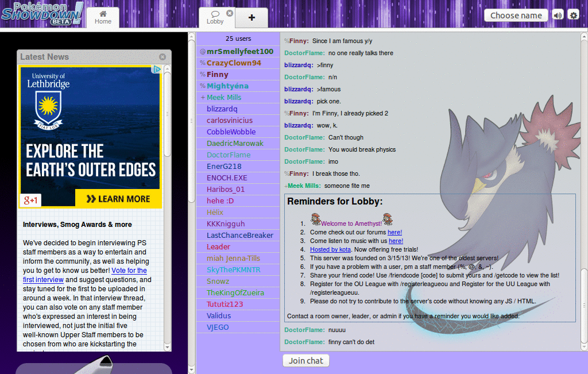The width and height of the screenshot is (588, 374).
Task: Click blizzardq's name in 'pick one.' message
Action: [x=299, y=101]
